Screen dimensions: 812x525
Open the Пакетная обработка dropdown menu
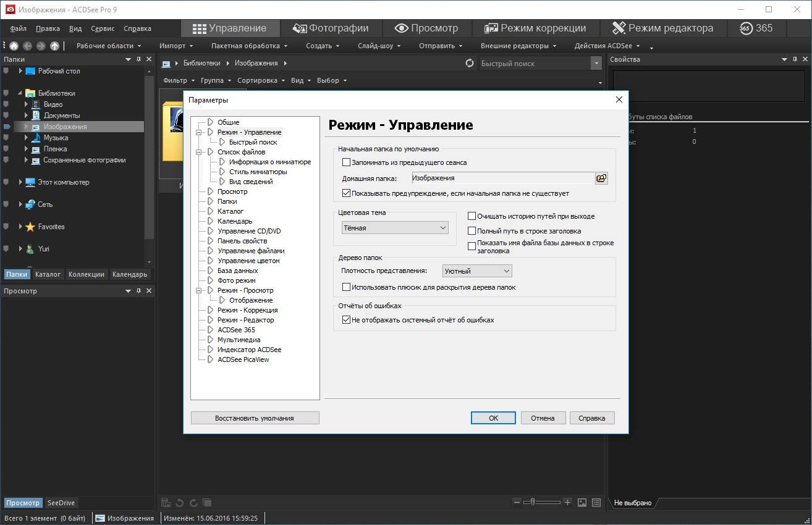point(250,46)
